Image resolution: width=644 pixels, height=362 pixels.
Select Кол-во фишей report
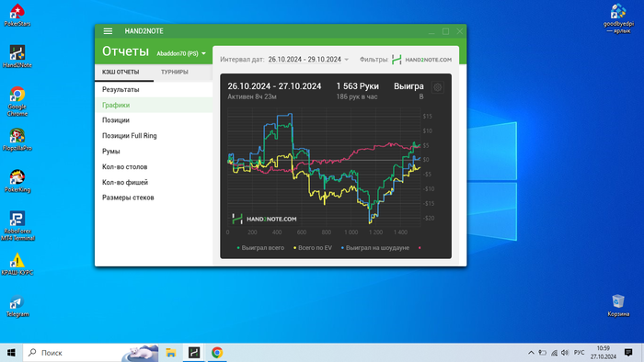[x=154, y=183]
